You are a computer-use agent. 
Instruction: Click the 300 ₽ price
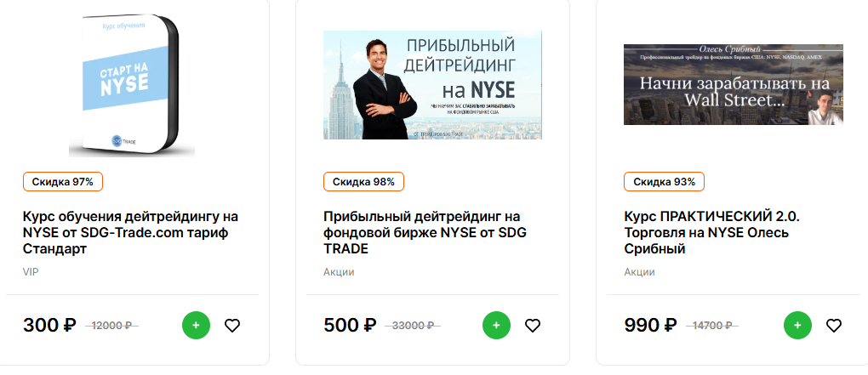pyautogui.click(x=49, y=325)
